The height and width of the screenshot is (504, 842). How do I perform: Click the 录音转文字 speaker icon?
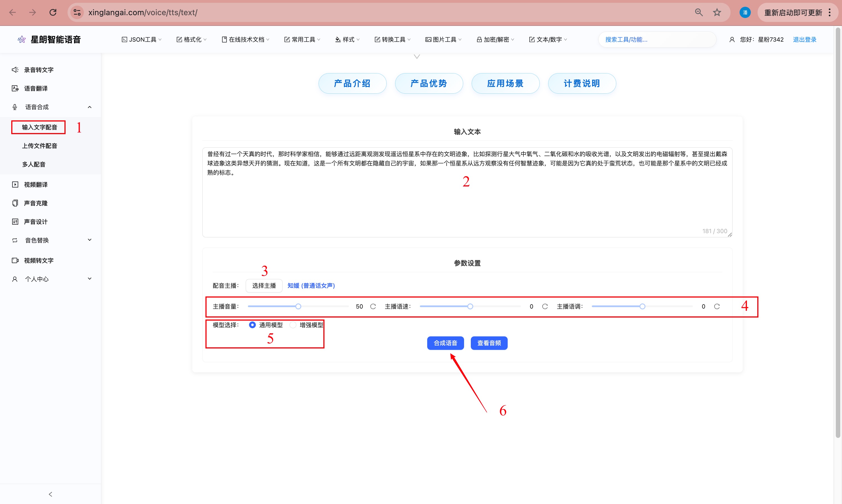tap(15, 70)
